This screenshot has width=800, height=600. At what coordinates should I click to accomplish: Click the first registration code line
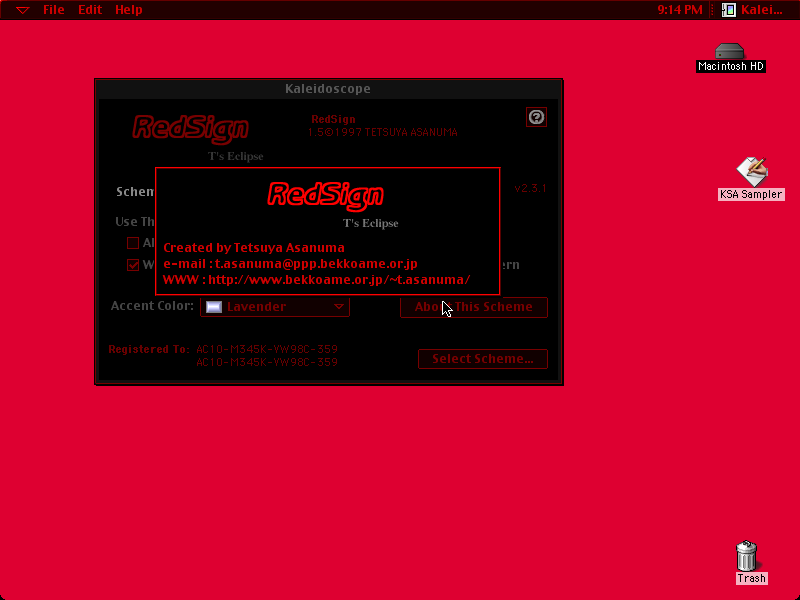click(267, 349)
